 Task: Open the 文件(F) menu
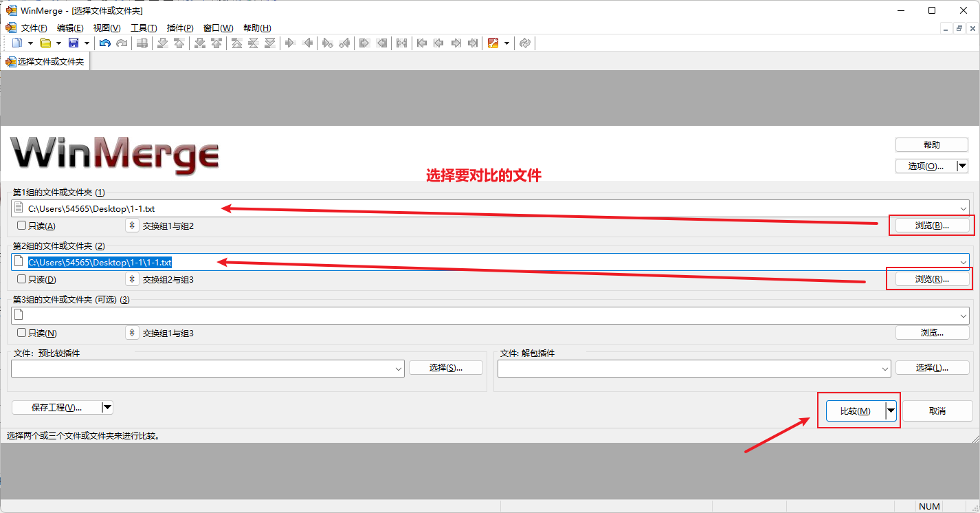(x=34, y=28)
